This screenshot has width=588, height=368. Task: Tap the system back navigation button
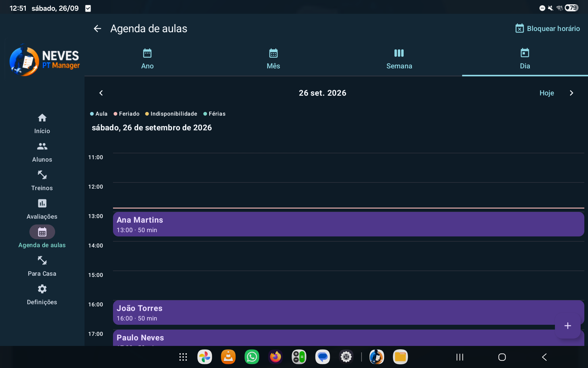click(544, 357)
